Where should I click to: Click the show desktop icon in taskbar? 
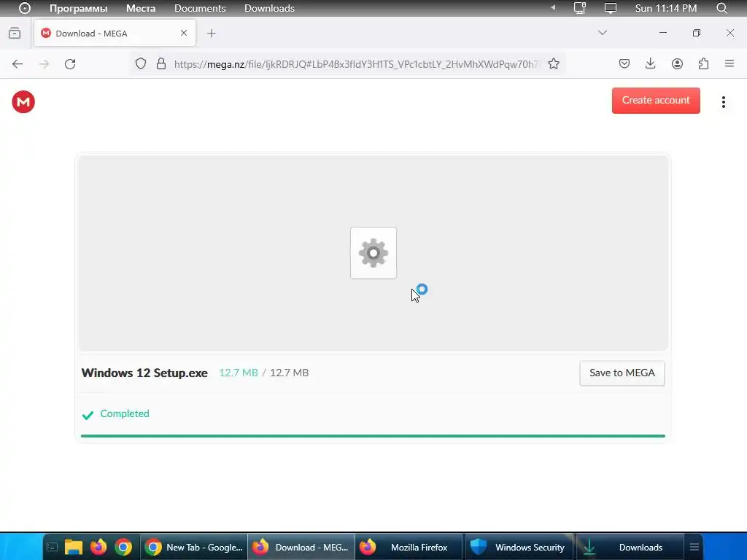53,547
